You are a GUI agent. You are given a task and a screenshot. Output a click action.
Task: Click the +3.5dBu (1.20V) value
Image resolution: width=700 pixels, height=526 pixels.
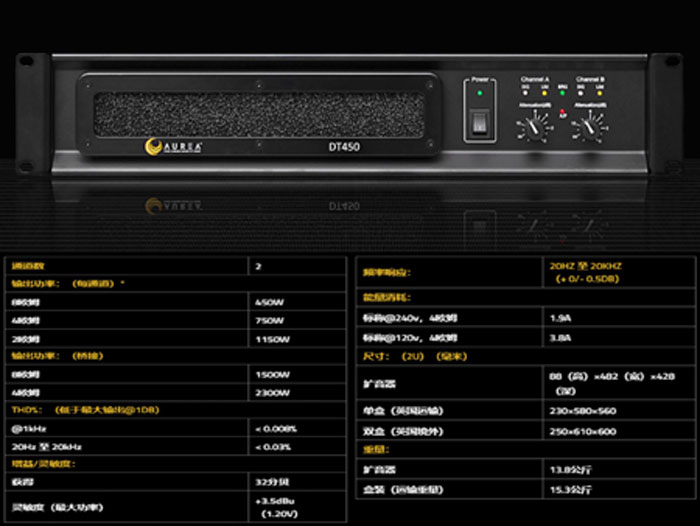click(276, 507)
